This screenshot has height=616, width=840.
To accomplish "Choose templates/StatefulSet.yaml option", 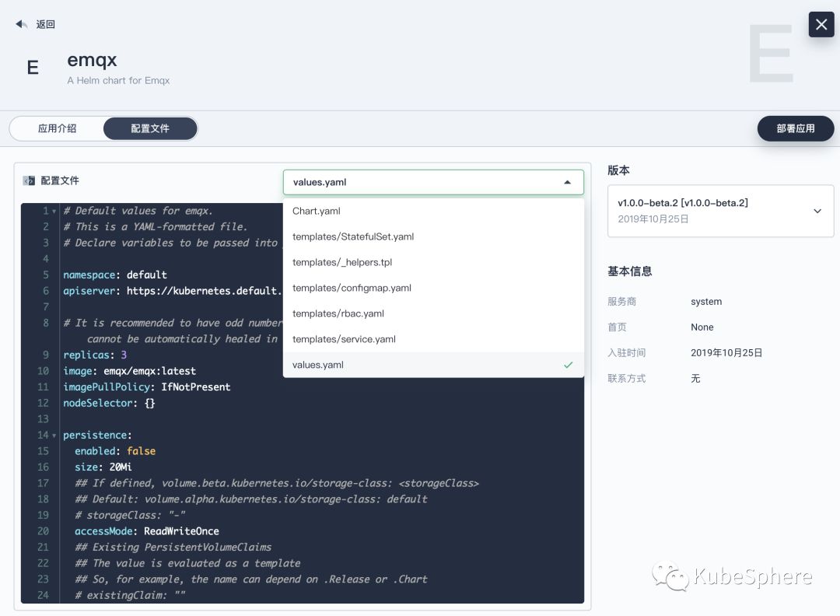I will point(433,236).
